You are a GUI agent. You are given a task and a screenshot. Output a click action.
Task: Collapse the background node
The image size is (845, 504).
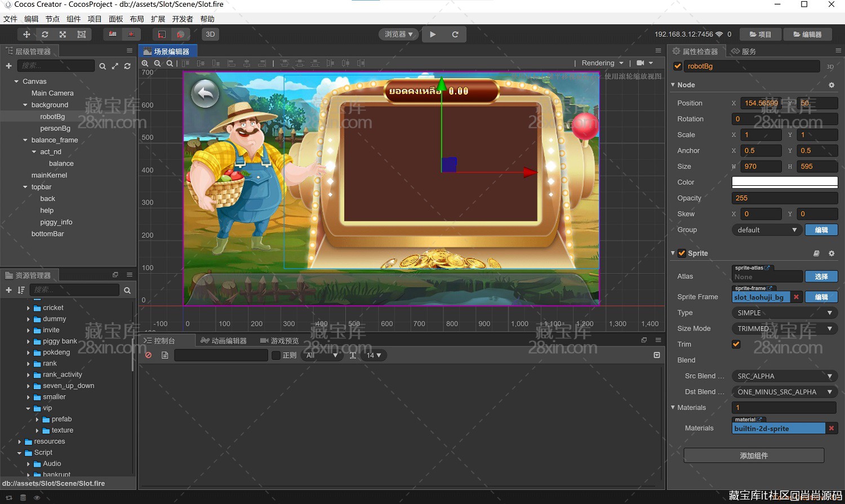tap(25, 105)
